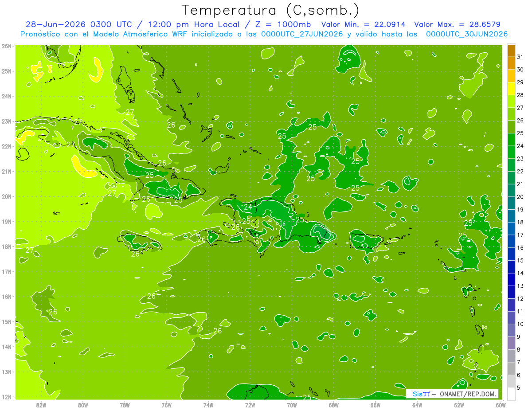Click the "0000UTC_30JUN2026" valid-until time
Viewport: 532px width, 411px height.
pos(467,34)
